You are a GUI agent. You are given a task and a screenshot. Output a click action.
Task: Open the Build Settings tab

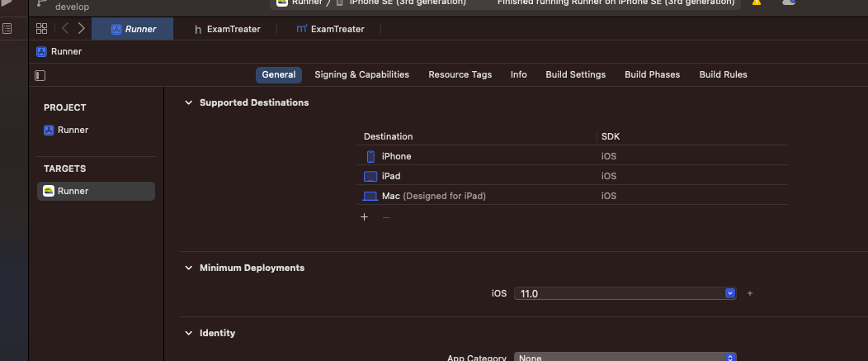tap(576, 75)
